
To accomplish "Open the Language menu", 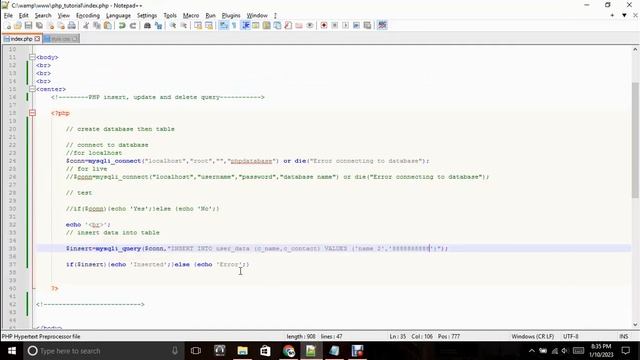I will tap(118, 16).
